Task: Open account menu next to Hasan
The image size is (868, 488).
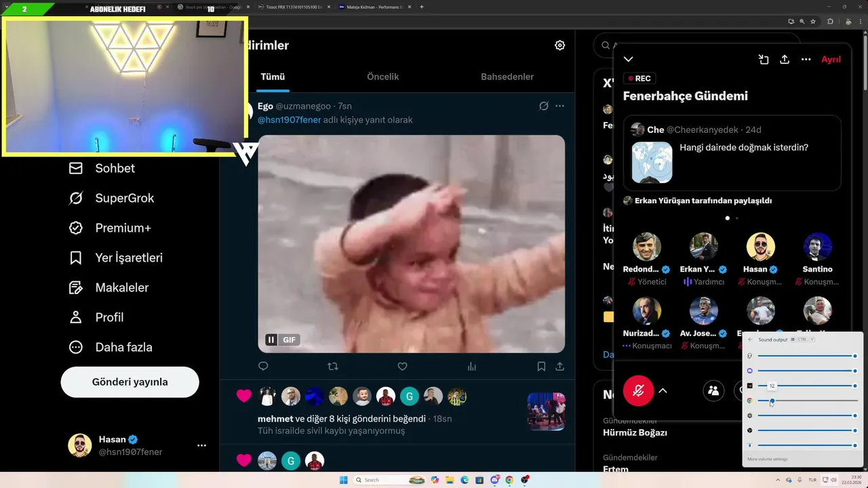Action: (x=201, y=445)
